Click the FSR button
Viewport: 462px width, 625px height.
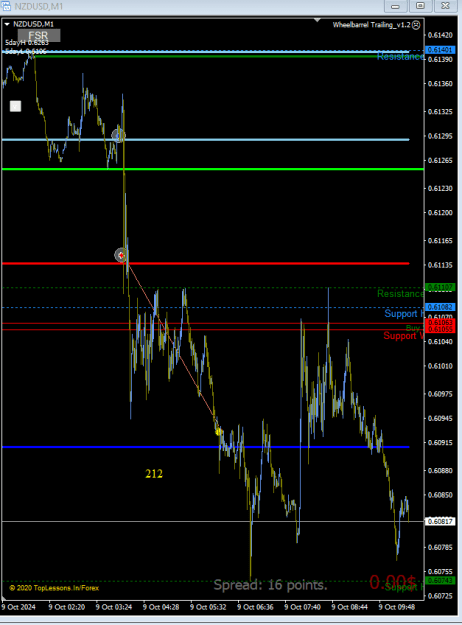(39, 35)
